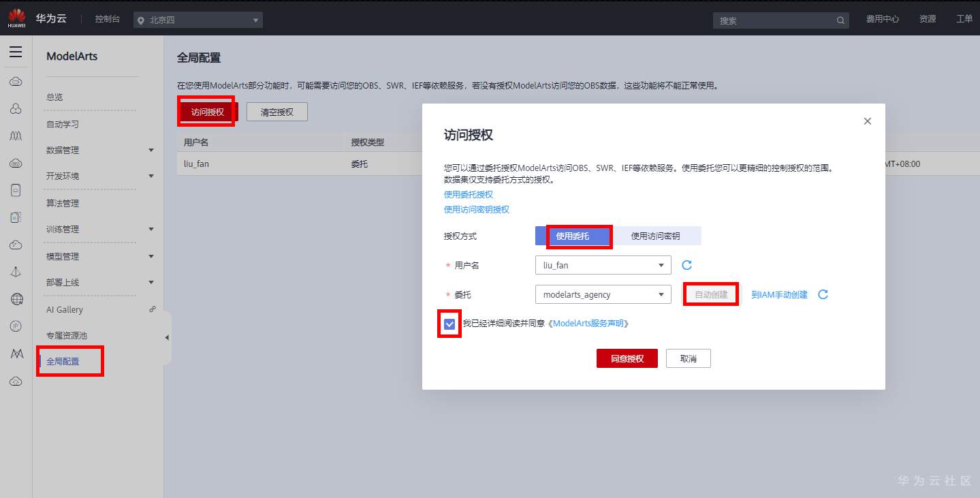The height and width of the screenshot is (498, 980).
Task: Click the 华为云 brand text
Action: 51,18
